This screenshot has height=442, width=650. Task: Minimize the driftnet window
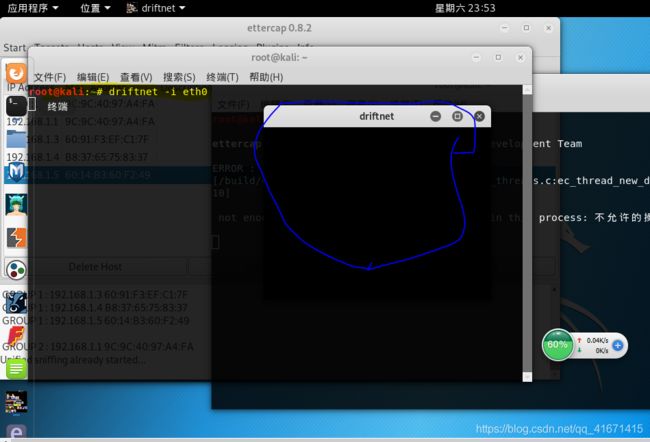click(435, 116)
